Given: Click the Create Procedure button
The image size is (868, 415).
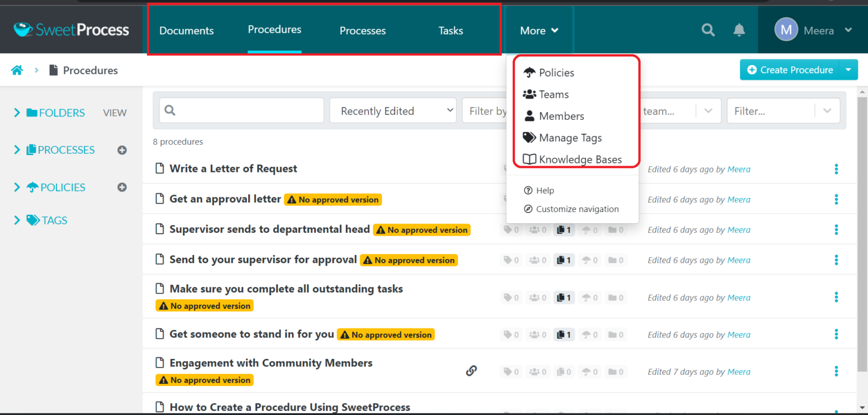Looking at the screenshot, I should click(x=790, y=70).
